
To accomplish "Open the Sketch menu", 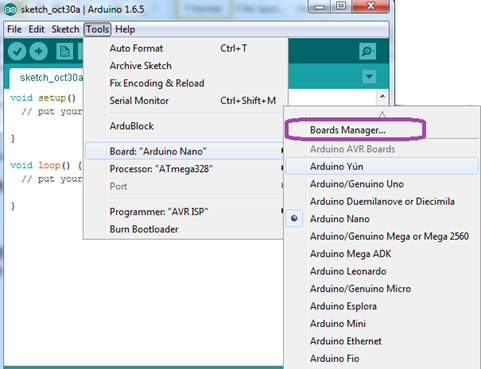I will click(65, 29).
